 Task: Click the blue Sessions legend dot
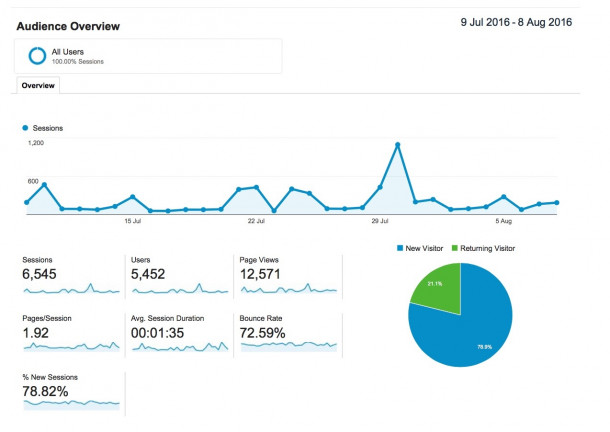click(26, 128)
